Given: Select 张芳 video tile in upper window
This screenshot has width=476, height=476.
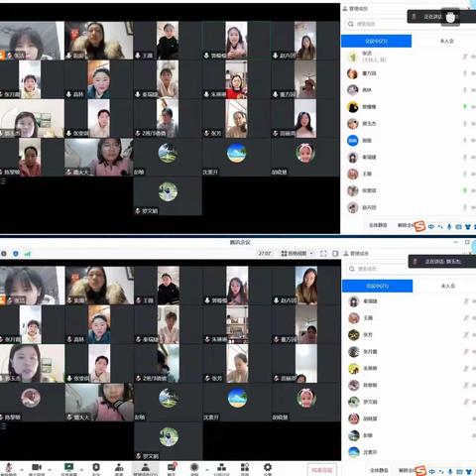Looking at the screenshot, I should coord(236,118).
